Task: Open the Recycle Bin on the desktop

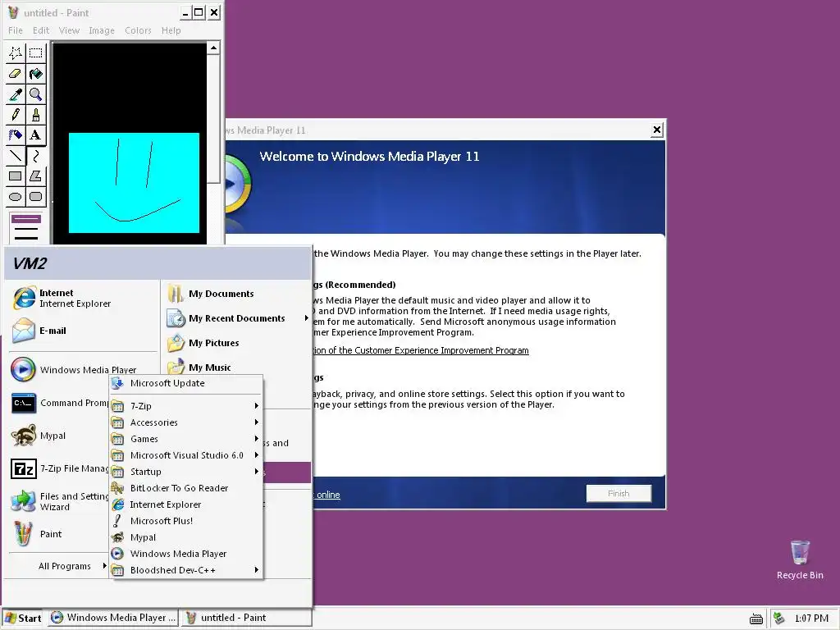Action: point(799,559)
